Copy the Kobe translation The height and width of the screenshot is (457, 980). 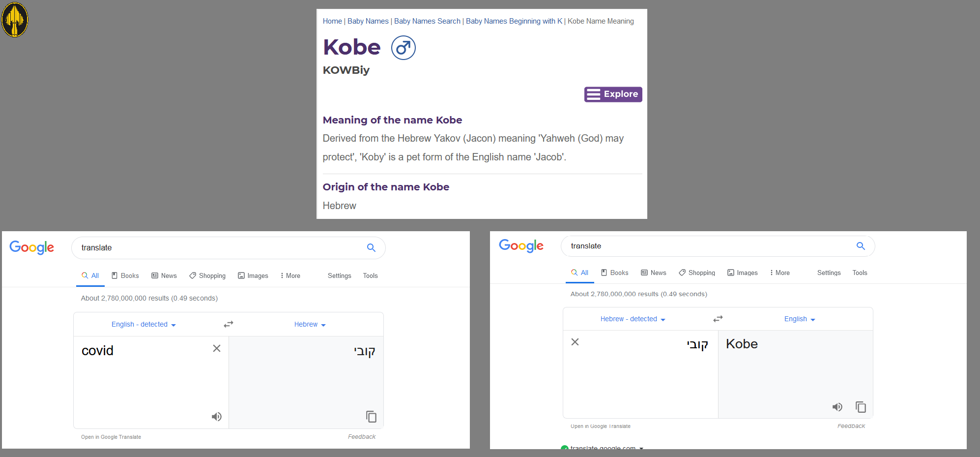click(x=861, y=407)
